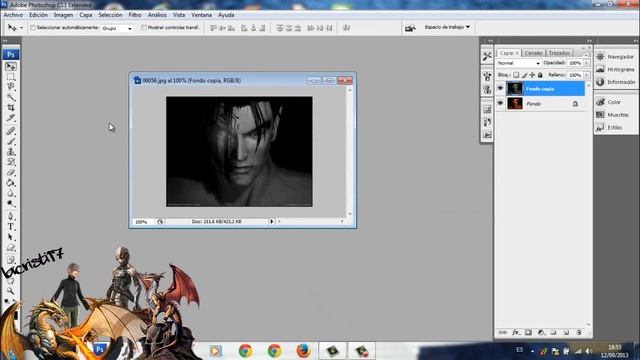Select the Slice tool
Image resolution: width=640 pixels, height=360 pixels.
click(x=11, y=118)
